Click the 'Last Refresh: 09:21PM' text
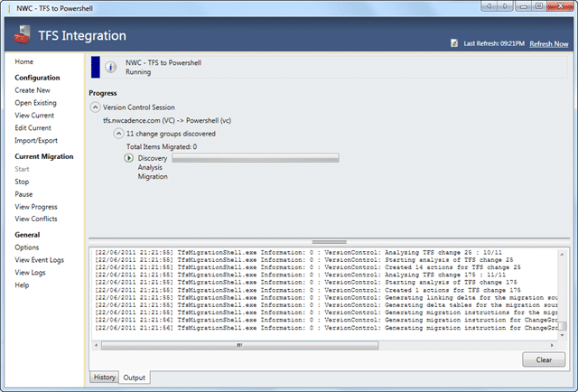The height and width of the screenshot is (392, 578). pos(494,43)
